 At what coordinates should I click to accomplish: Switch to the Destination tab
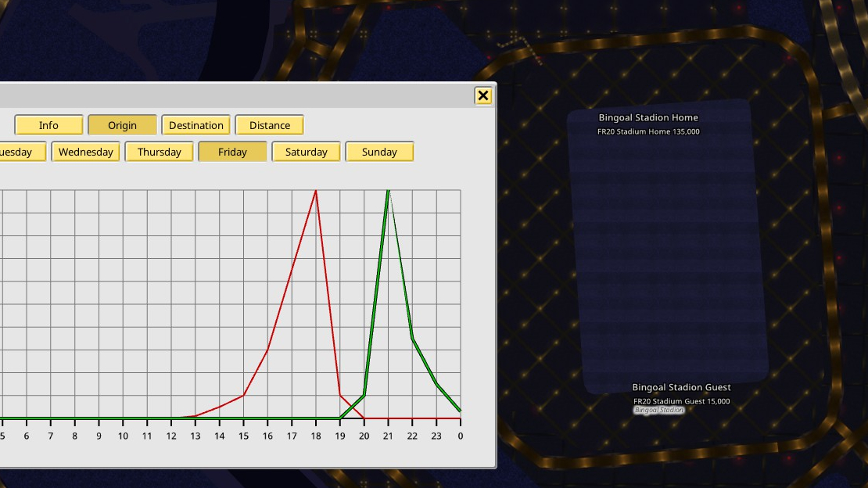pyautogui.click(x=196, y=125)
